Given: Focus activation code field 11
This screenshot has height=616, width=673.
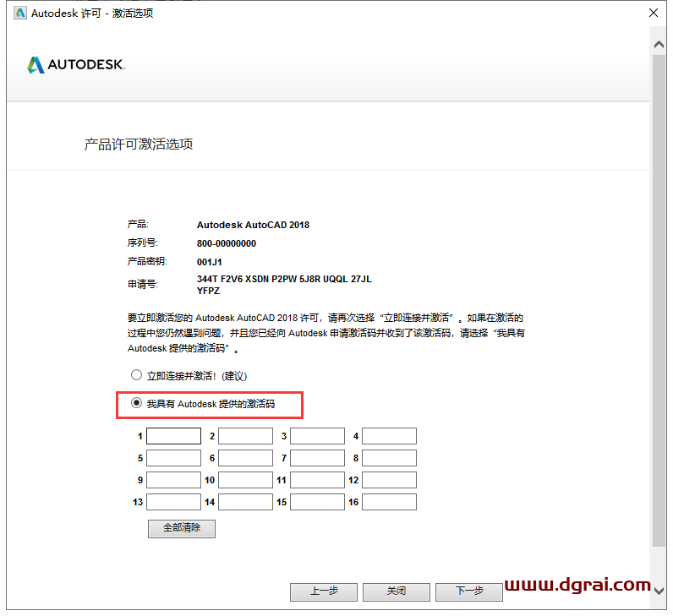Looking at the screenshot, I should pyautogui.click(x=317, y=480).
